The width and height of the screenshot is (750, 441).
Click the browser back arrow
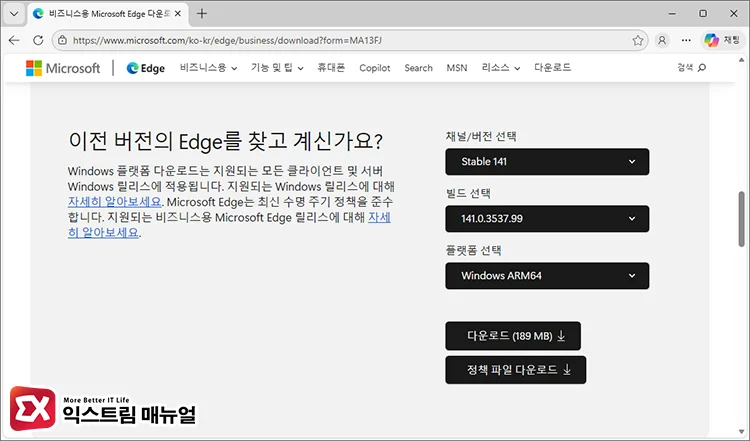[14, 40]
